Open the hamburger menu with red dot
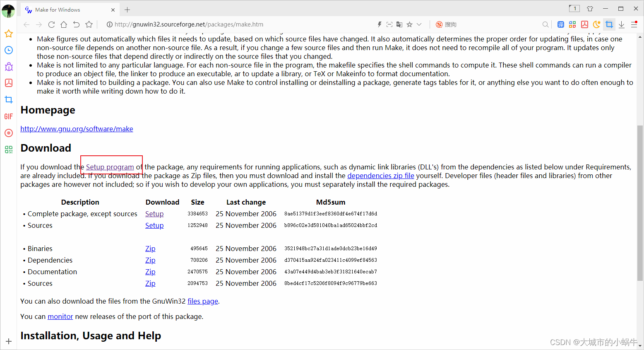Screen dimensions: 644x350 (634, 24)
